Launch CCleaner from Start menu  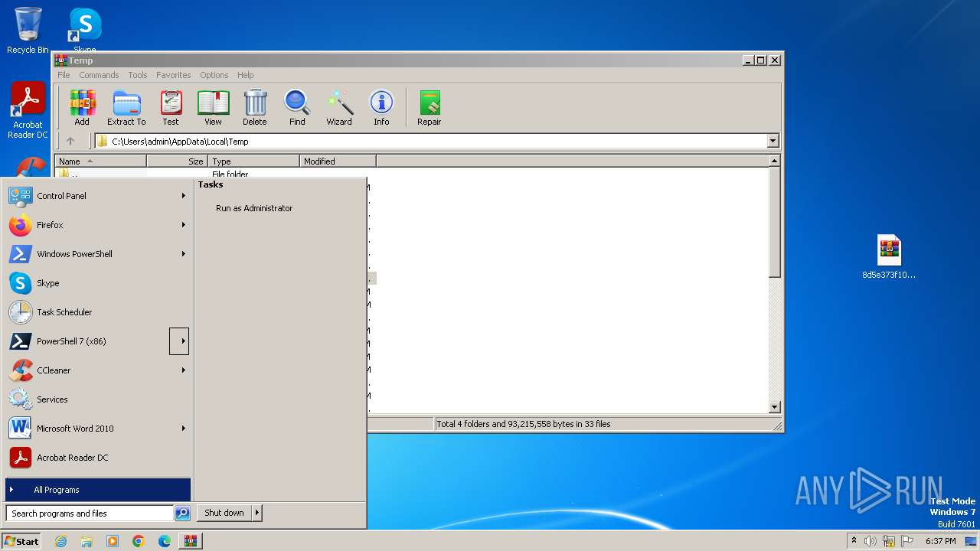click(x=98, y=370)
